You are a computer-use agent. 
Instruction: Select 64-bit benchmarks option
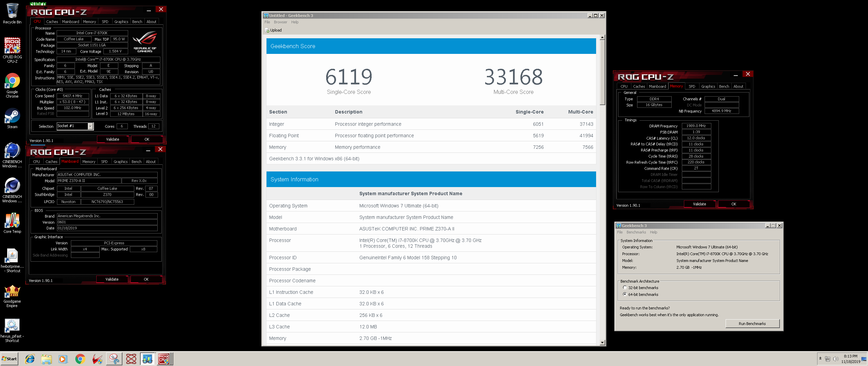click(x=625, y=294)
